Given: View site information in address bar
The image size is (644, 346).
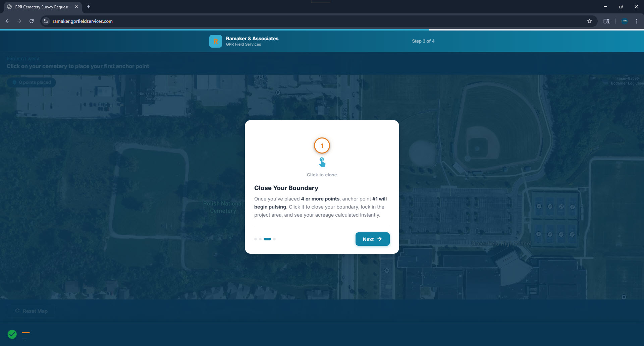Looking at the screenshot, I should (46, 21).
